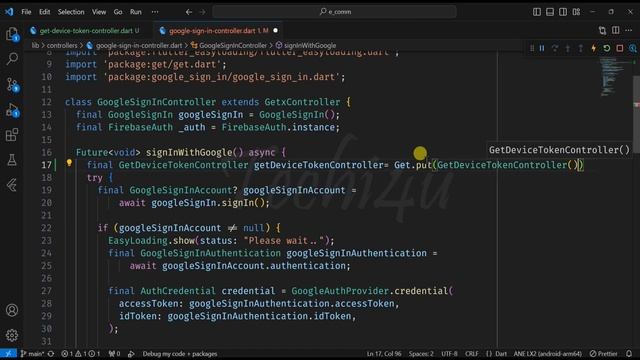Toggle the bottom panel layout
Image resolution: width=640 pixels, height=360 pixels.
tap(550, 12)
